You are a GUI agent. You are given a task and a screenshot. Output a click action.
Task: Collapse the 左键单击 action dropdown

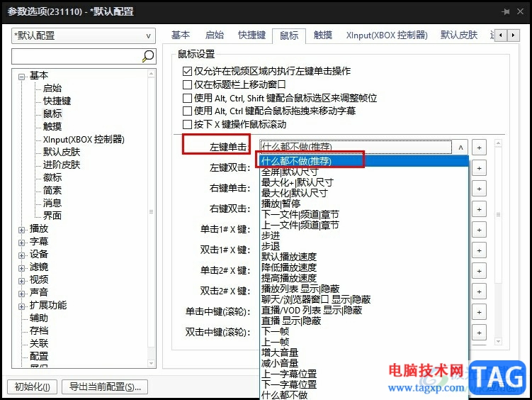(460, 148)
